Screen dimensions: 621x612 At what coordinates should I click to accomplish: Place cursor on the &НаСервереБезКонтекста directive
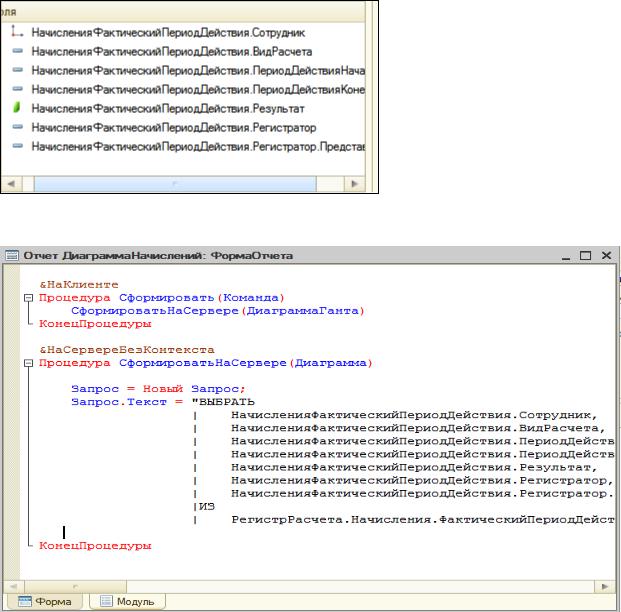[127, 350]
